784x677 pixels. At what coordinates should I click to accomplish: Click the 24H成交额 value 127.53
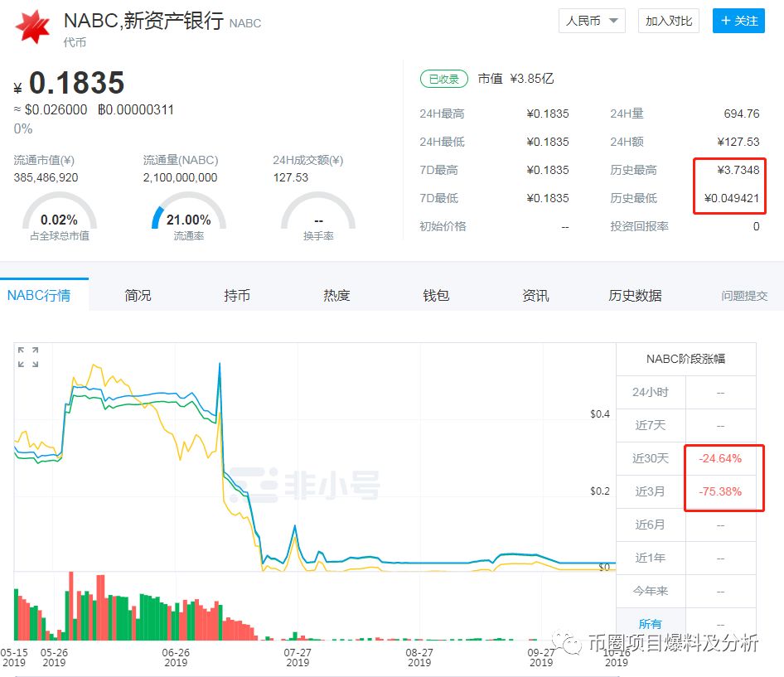click(291, 177)
